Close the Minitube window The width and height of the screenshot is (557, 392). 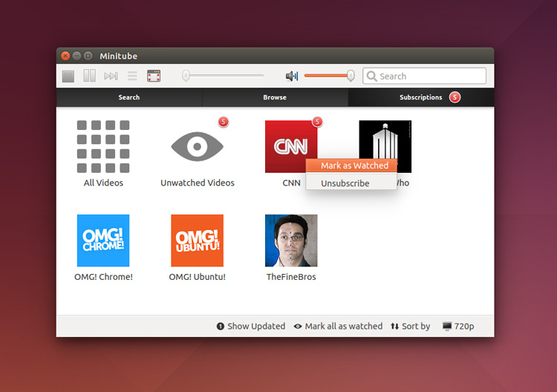point(65,56)
